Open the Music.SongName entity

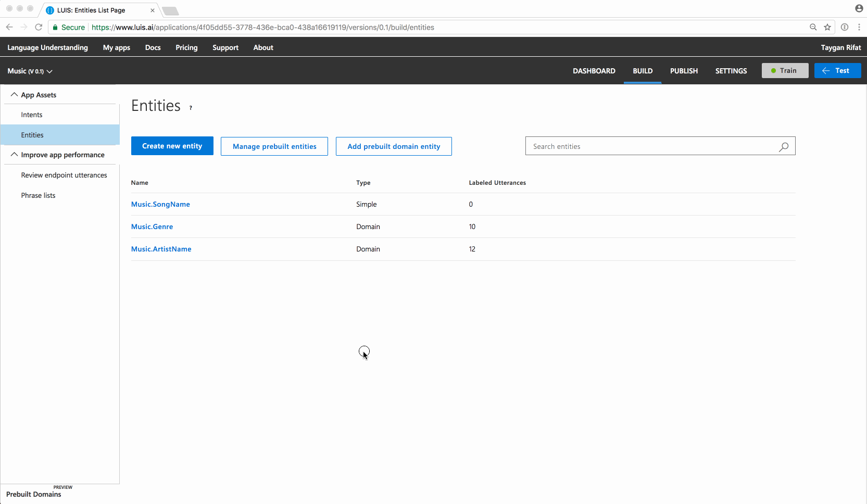tap(160, 204)
